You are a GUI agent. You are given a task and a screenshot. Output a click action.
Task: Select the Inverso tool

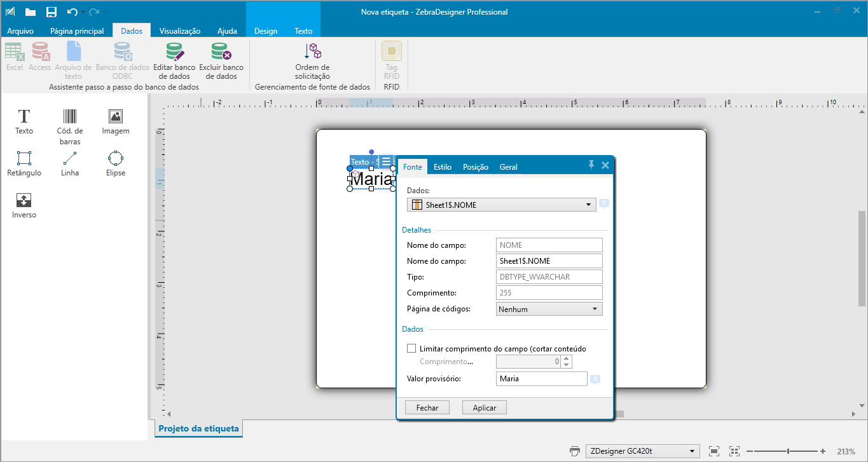[24, 205]
